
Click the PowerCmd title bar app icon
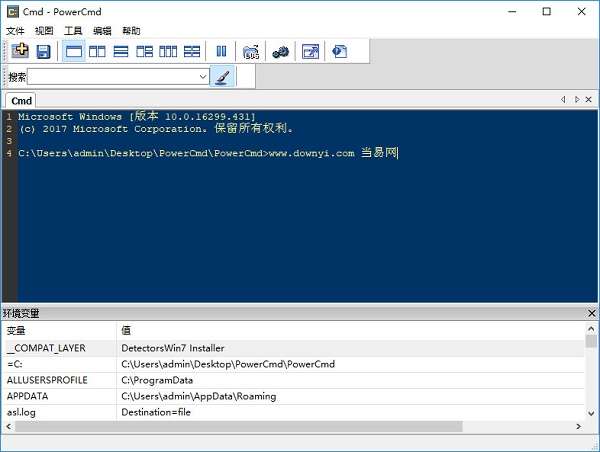coord(13,11)
